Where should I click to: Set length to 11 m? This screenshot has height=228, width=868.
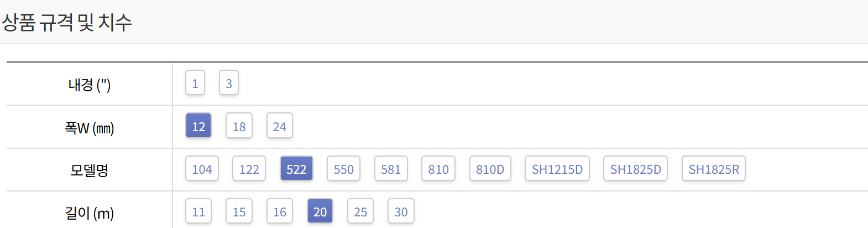198,211
